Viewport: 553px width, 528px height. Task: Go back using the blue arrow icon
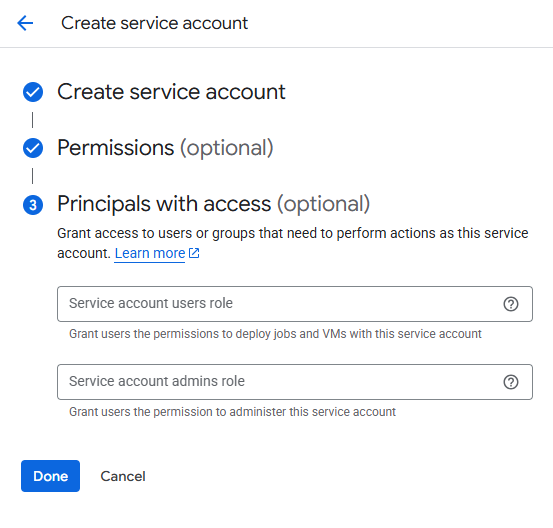(x=25, y=23)
